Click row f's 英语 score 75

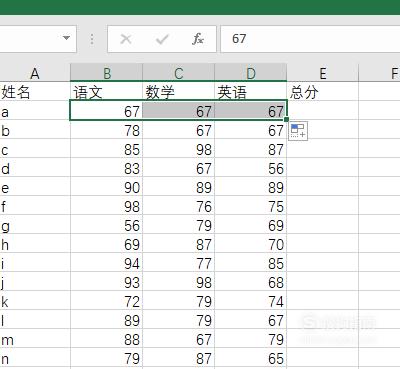click(251, 206)
